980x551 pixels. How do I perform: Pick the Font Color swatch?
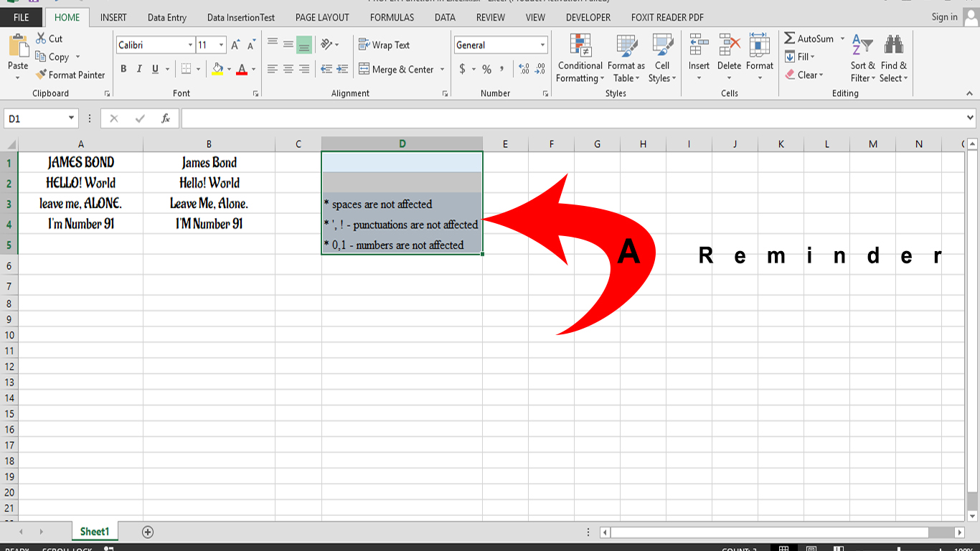242,69
